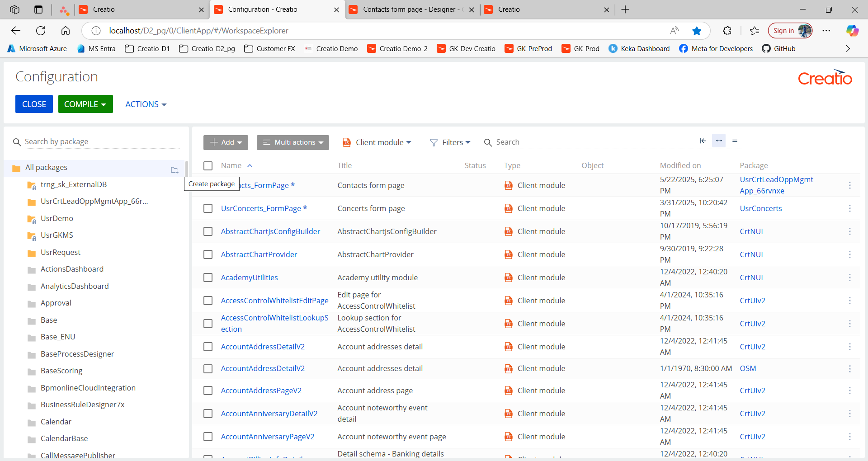Viewport: 868px width, 461px height.
Task: Open the AccountAnniversaryPageV2 schema link
Action: tap(268, 437)
